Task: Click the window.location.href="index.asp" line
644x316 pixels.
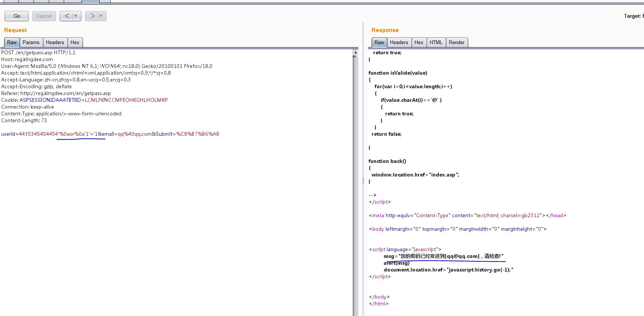Action: click(415, 175)
